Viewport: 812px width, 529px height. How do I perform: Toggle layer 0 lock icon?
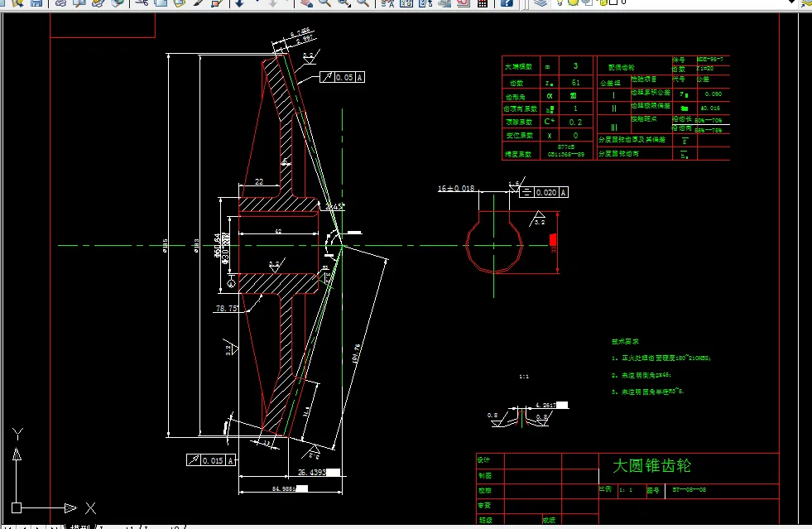coord(603,2)
